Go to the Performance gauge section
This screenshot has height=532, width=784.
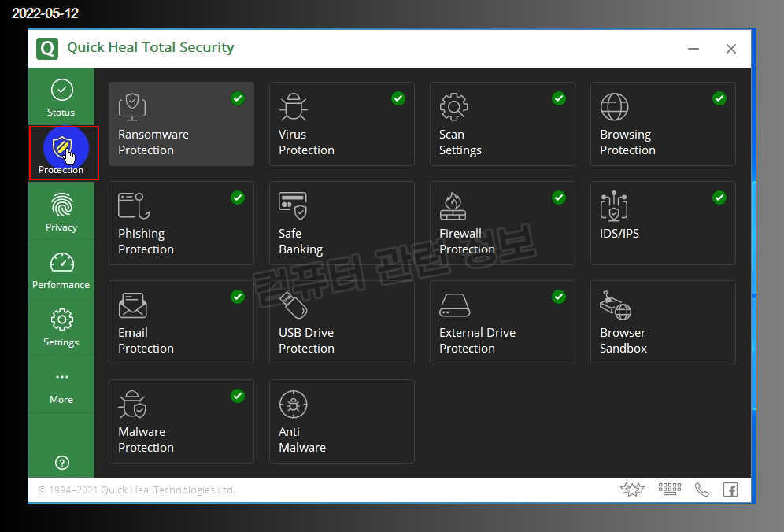point(61,270)
